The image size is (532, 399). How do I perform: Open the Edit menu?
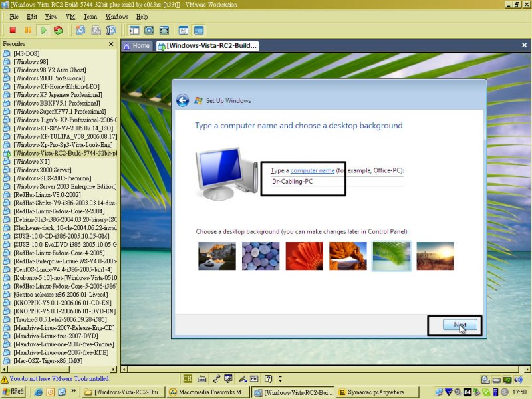32,17
